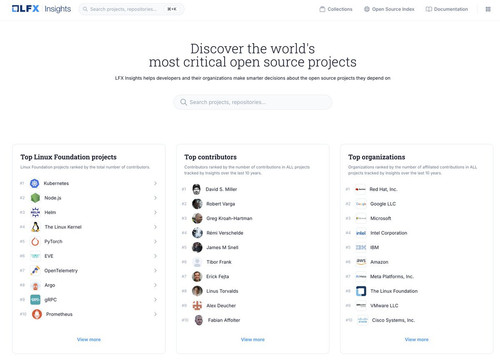500x361 pixels.
Task: Click the Google LLC logo
Action: [x=361, y=204]
